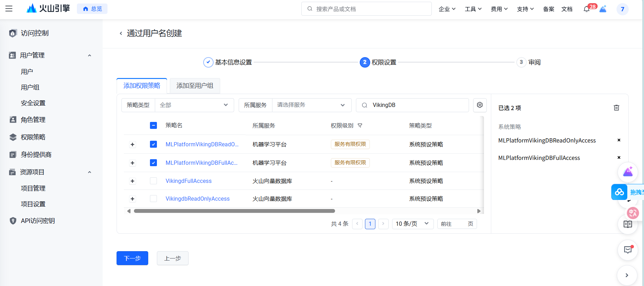Click the next page arrow in pagination

pos(383,224)
